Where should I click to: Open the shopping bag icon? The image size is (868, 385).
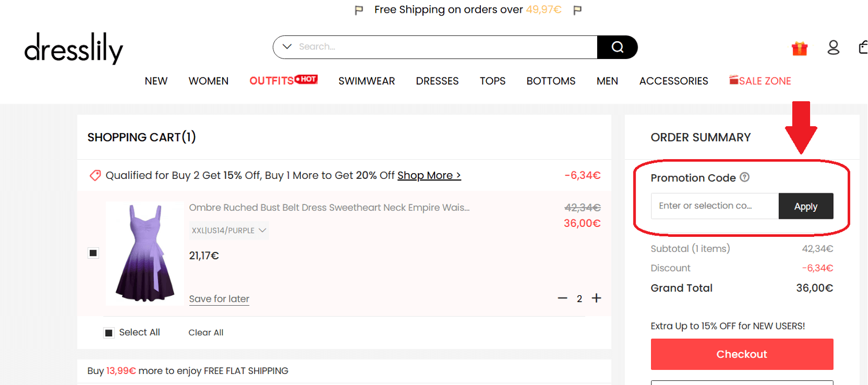(863, 47)
